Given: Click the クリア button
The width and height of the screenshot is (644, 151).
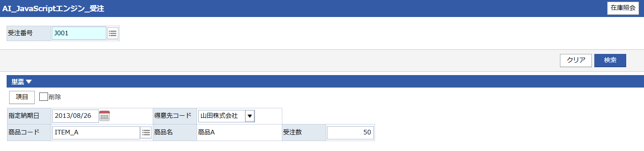Looking at the screenshot, I should pos(576,60).
